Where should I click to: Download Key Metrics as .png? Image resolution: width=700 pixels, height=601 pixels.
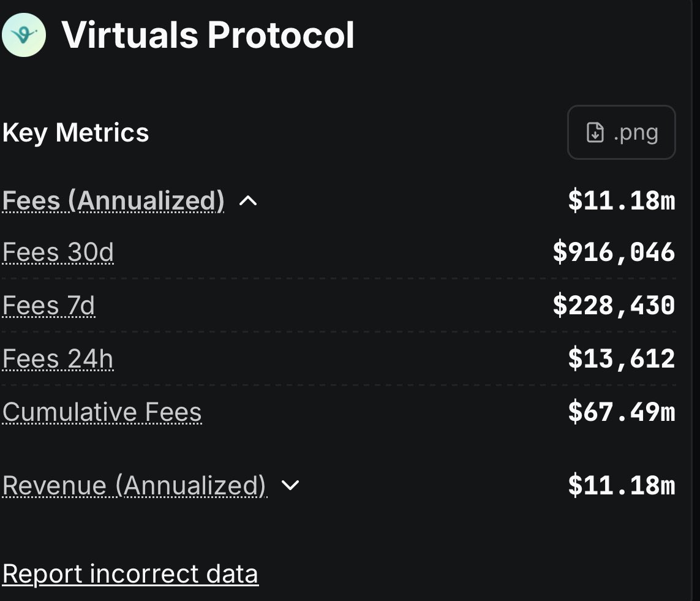pos(622,132)
